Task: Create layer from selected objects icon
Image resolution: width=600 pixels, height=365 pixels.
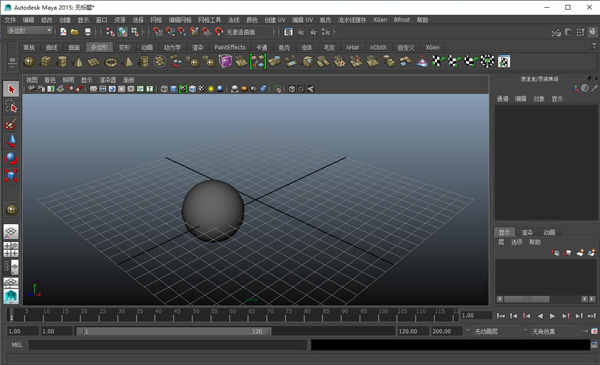Action: (592, 253)
